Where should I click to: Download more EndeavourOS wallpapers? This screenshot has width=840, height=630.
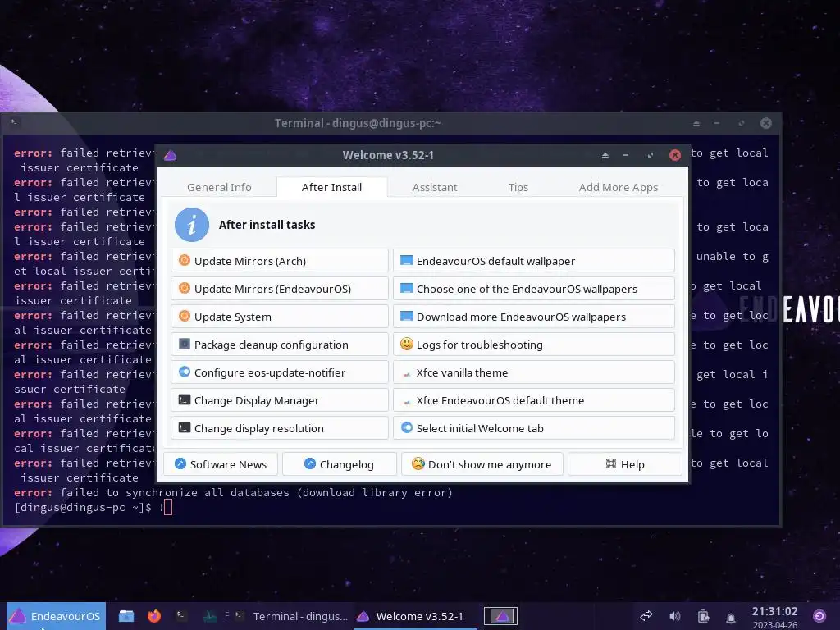[x=533, y=317]
